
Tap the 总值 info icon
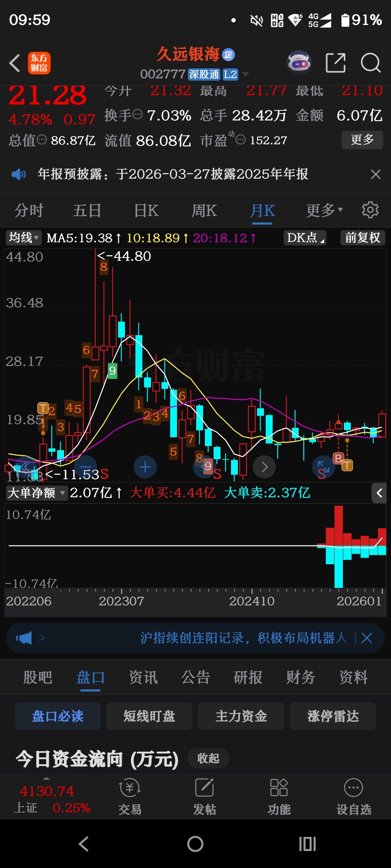point(42,139)
